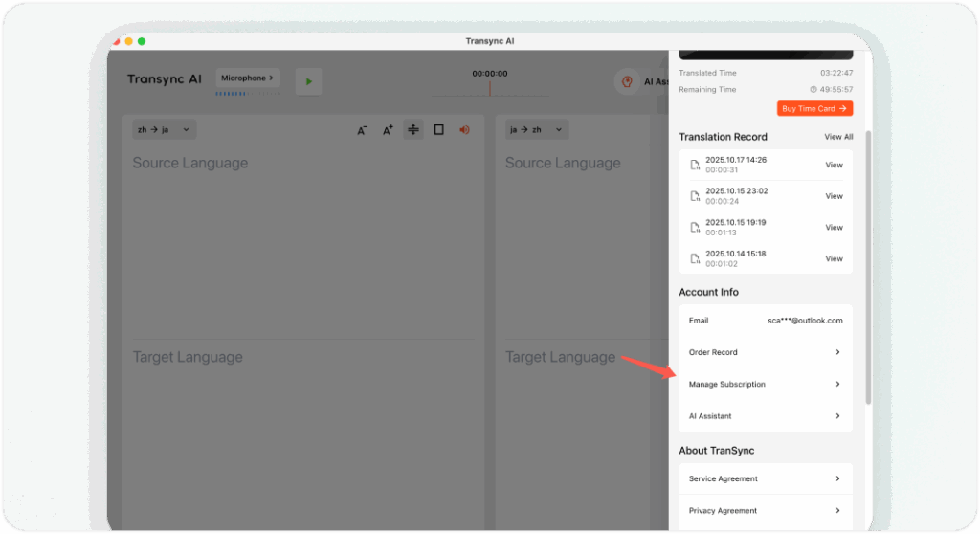
Task: Click the audio timeline red marker
Action: click(490, 87)
